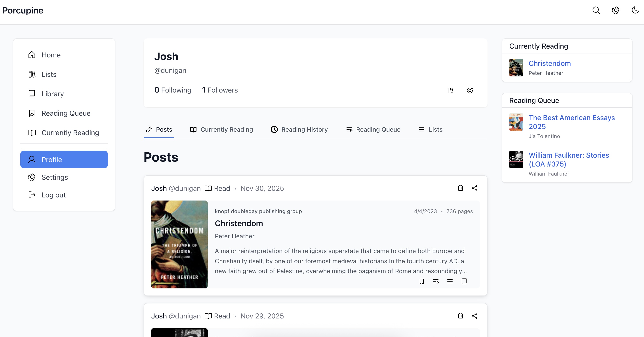Image resolution: width=644 pixels, height=337 pixels.
Task: Add Christendom to queue via post icon
Action: [x=436, y=282]
